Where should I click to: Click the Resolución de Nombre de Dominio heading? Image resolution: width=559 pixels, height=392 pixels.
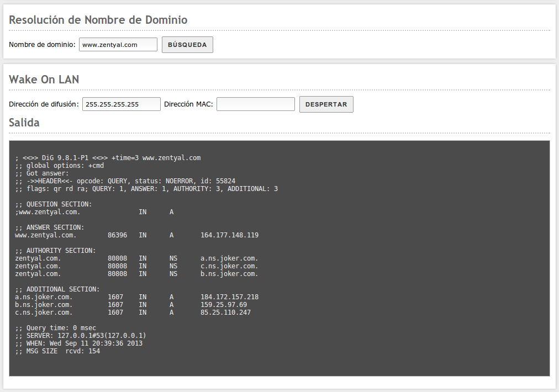pyautogui.click(x=98, y=20)
